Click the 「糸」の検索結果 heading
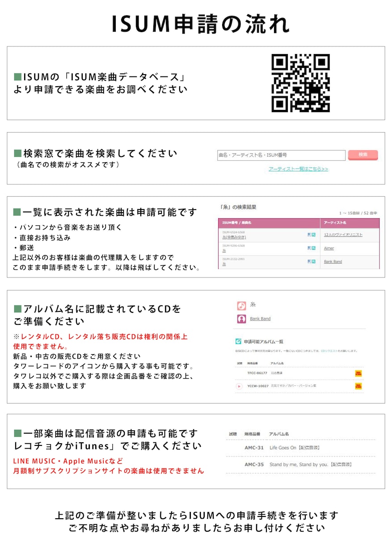392x554 pixels. [238, 207]
